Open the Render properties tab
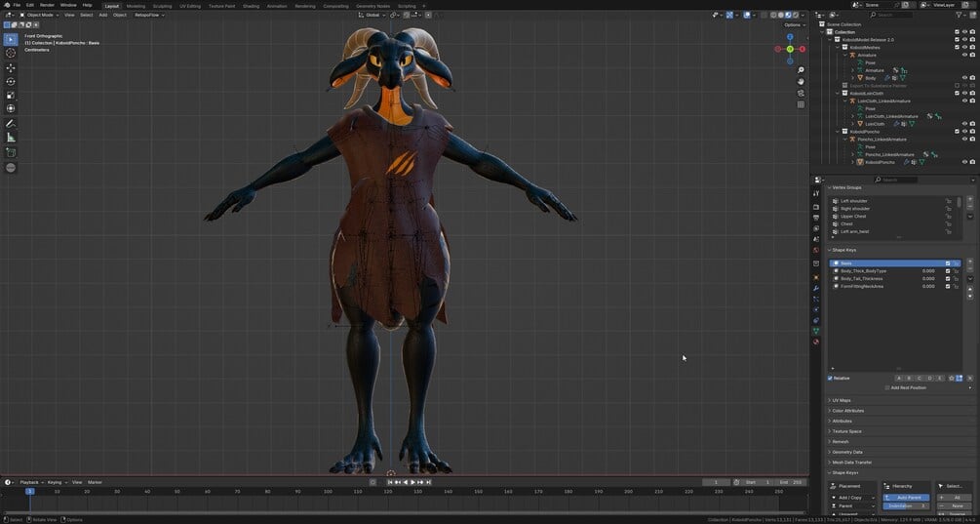This screenshot has height=524, width=980. 815,206
